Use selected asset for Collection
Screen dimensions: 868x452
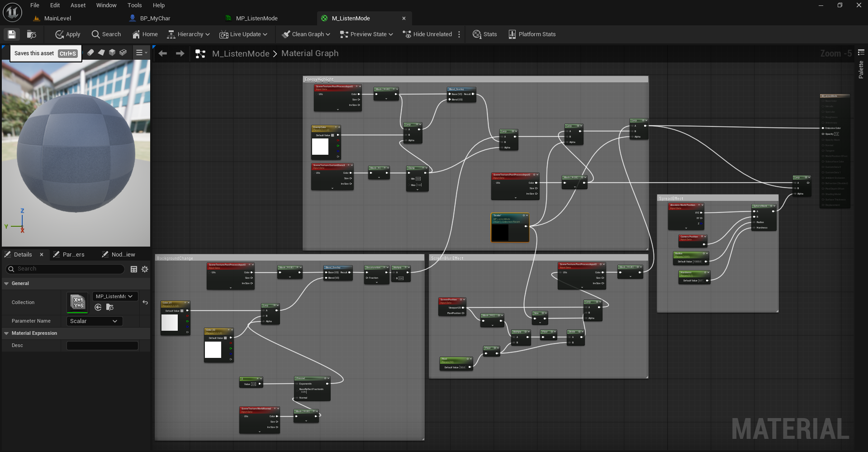point(98,308)
